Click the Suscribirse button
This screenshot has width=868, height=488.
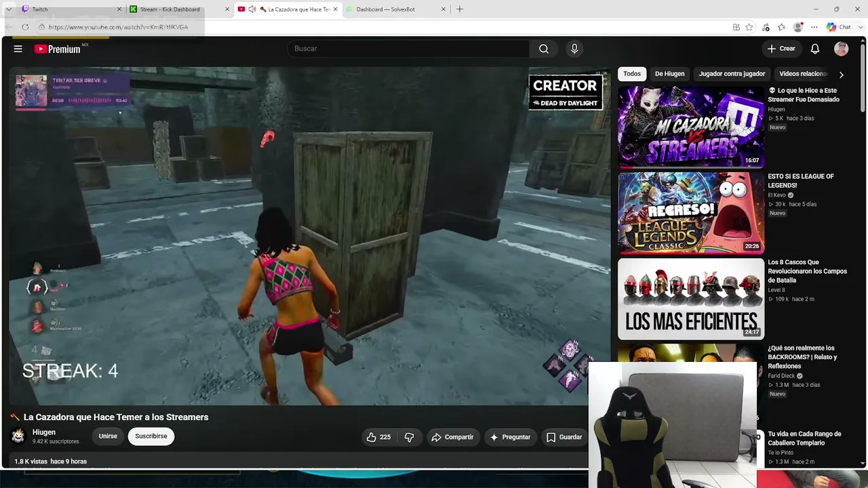151,436
